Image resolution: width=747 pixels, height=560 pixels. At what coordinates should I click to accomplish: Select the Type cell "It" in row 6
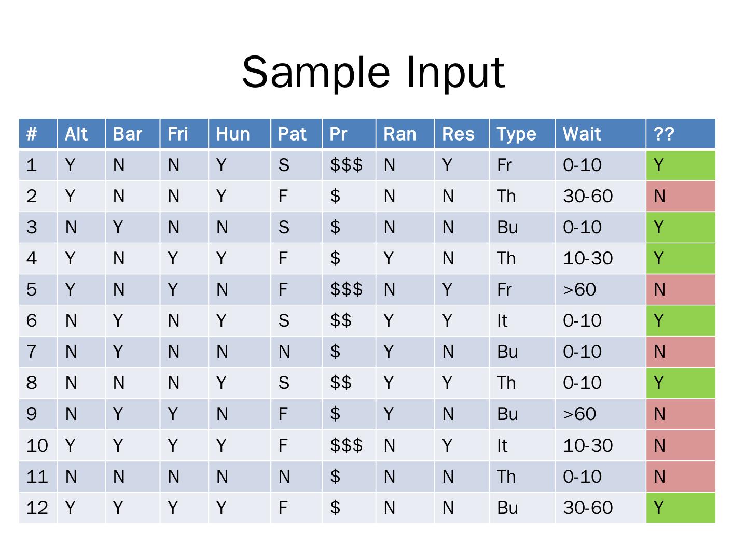[522, 320]
